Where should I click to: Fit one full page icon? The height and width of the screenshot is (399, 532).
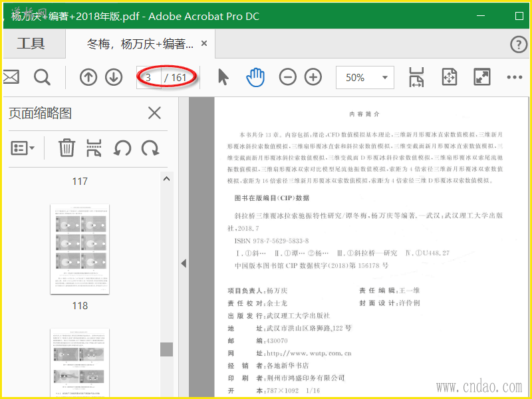[x=450, y=77]
